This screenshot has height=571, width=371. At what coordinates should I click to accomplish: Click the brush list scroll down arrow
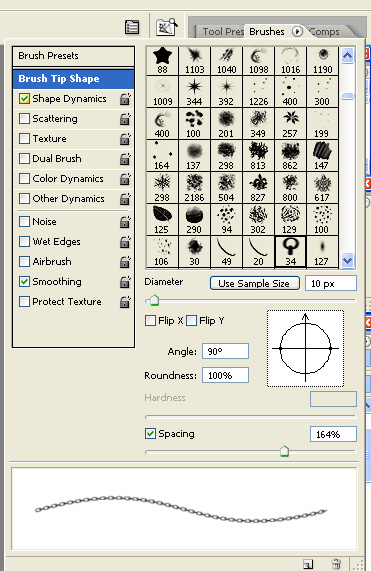[347, 261]
